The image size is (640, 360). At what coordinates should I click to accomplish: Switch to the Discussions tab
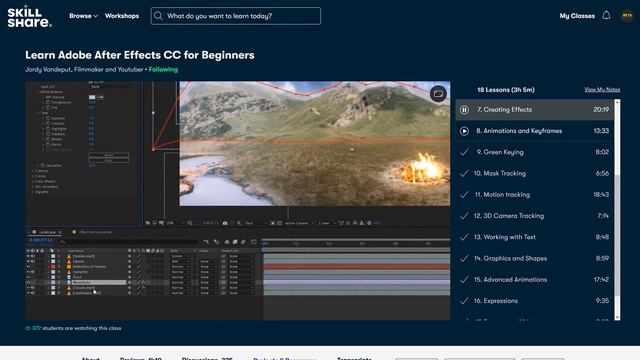point(207,358)
